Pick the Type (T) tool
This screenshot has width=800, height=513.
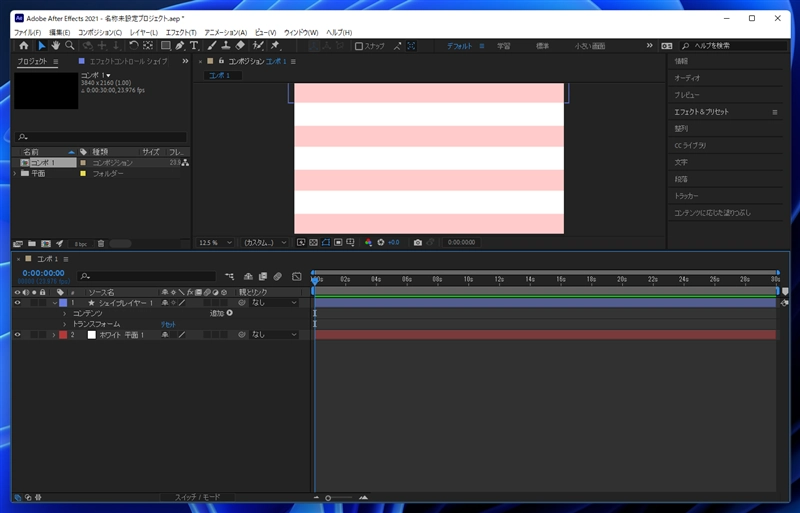click(196, 46)
